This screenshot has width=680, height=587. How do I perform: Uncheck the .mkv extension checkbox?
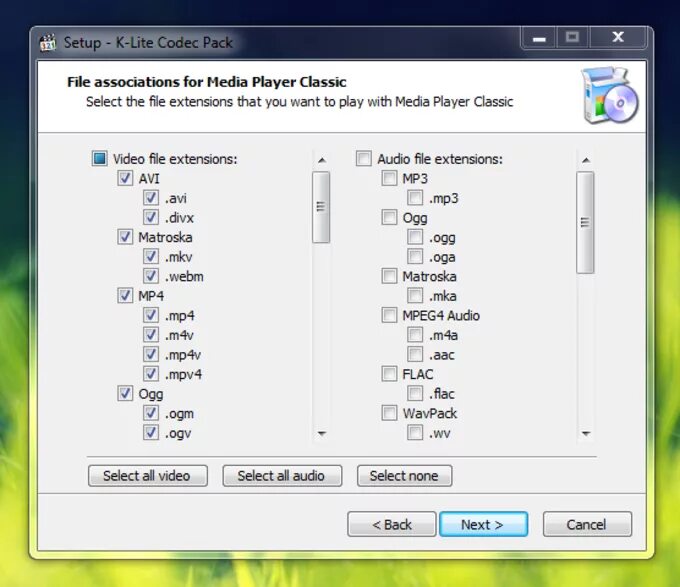pyautogui.click(x=151, y=256)
